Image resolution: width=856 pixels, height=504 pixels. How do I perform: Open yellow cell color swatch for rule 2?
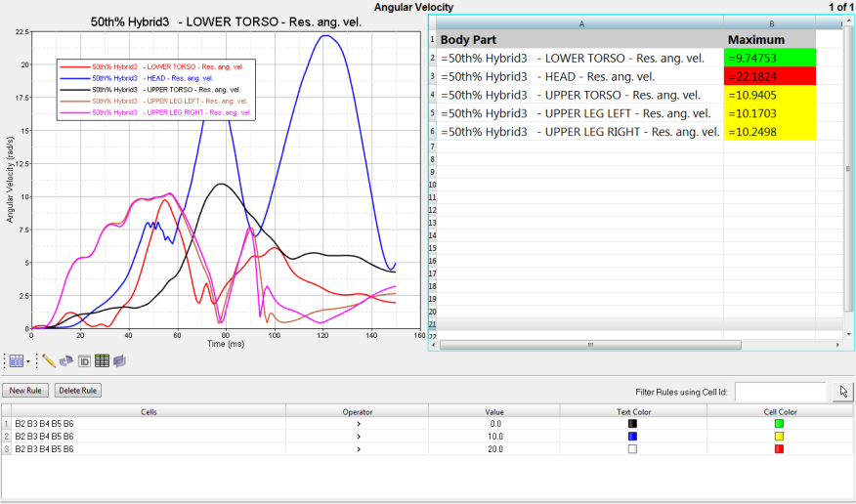pos(780,437)
